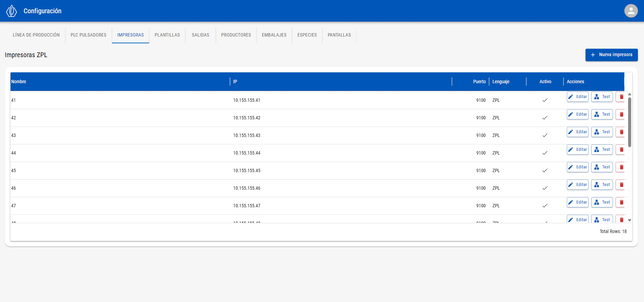The image size is (644, 302).
Task: Delete printer 44 with the trash icon
Action: (621, 149)
